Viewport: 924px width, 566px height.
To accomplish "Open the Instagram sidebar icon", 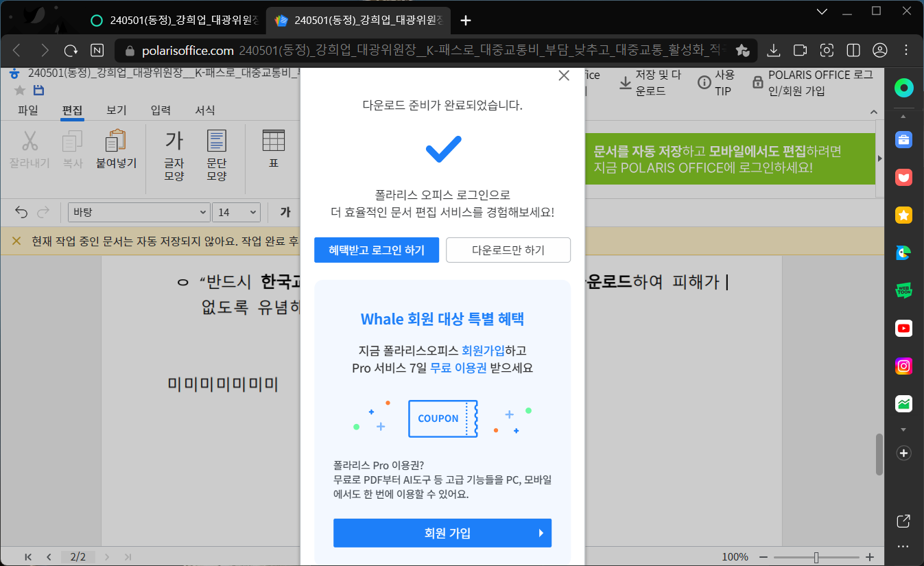I will 904,366.
